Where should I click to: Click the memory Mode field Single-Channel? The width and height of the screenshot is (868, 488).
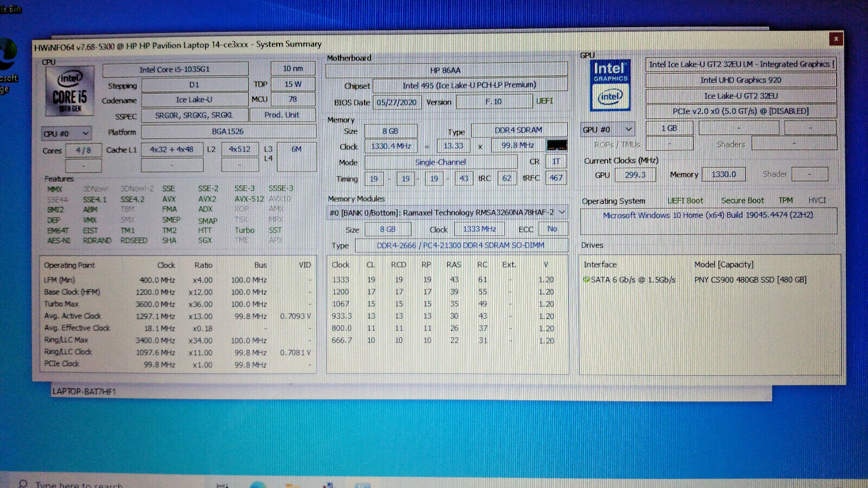coord(441,162)
